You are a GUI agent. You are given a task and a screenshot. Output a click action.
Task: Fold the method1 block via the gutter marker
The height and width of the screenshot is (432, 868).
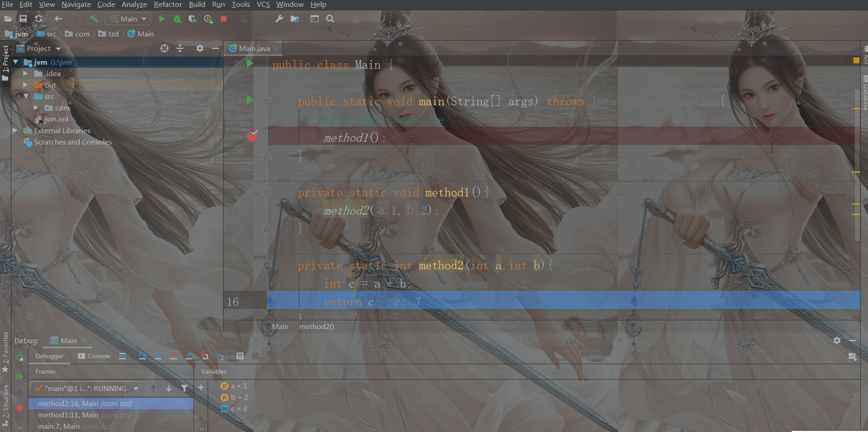click(x=267, y=192)
